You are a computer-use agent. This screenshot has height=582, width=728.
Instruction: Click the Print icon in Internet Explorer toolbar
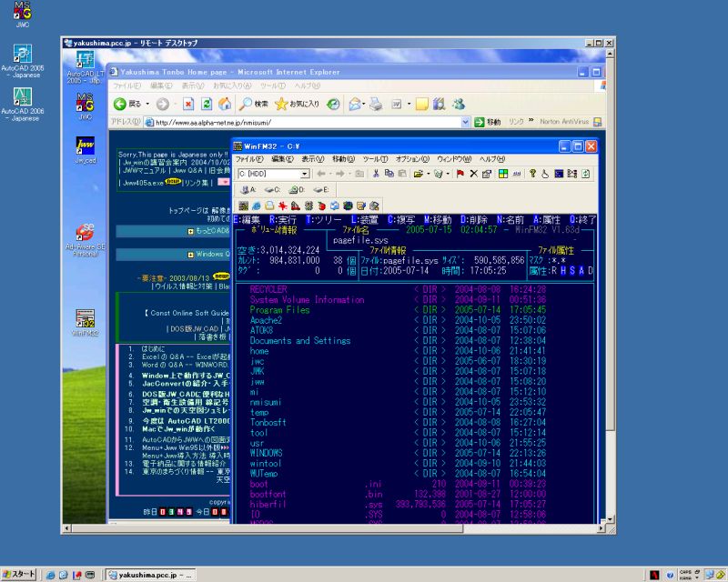coord(376,104)
